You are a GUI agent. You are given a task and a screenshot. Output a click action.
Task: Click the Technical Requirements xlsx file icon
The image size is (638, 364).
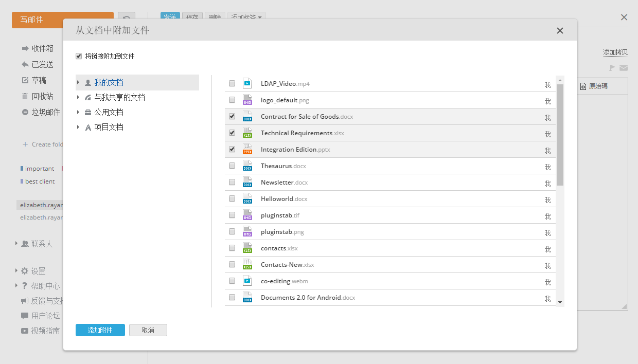pyautogui.click(x=247, y=133)
